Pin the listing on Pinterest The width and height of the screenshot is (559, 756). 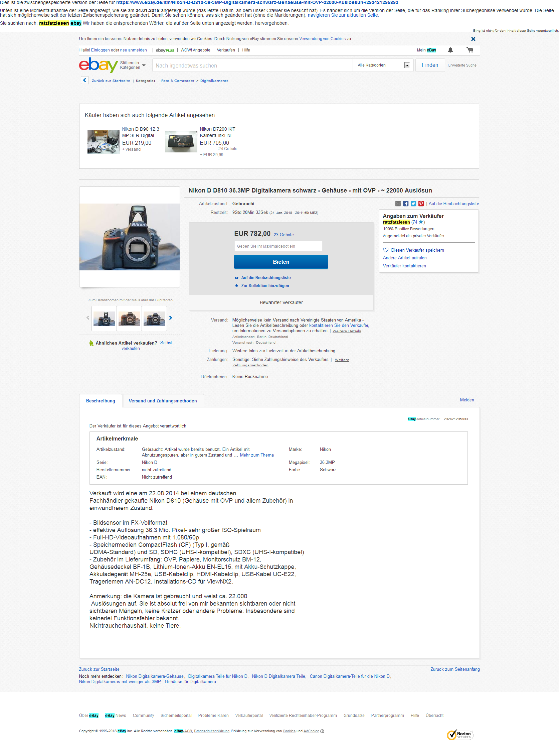pos(421,204)
